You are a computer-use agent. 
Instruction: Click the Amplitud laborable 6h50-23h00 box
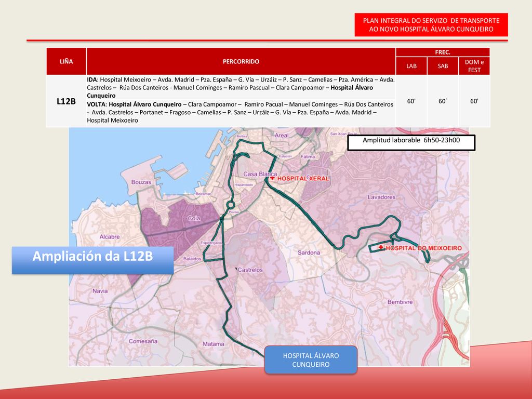point(411,142)
